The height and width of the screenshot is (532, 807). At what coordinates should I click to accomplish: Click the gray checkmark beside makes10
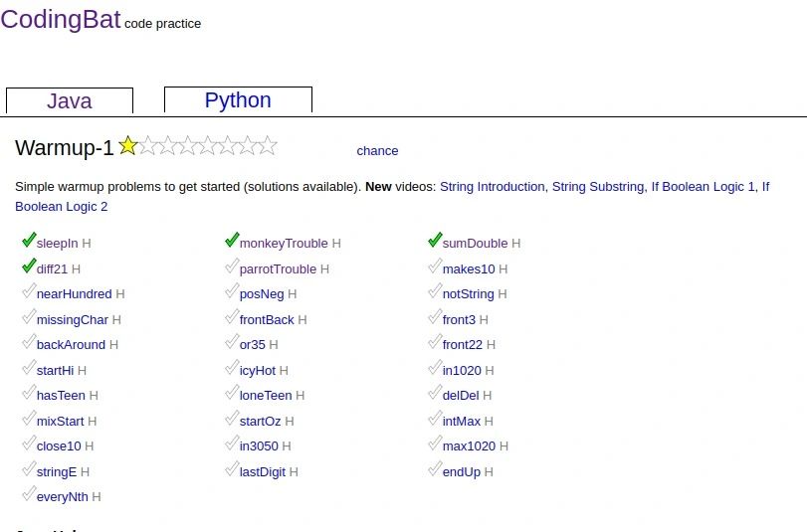(x=435, y=266)
